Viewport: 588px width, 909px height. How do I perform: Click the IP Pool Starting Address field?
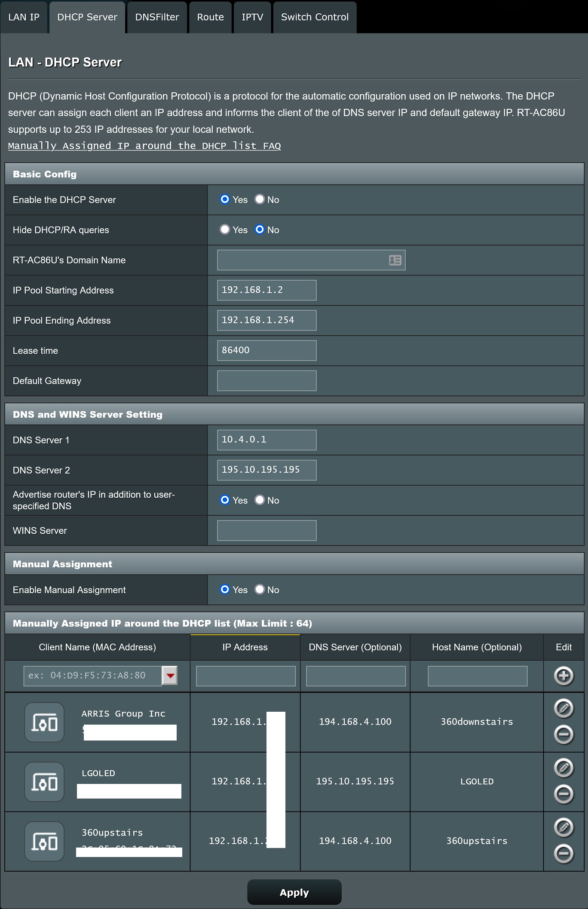267,290
